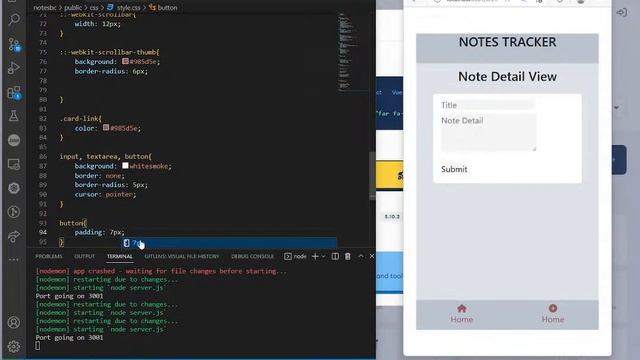Click the plus-circle Home nav link

(553, 314)
